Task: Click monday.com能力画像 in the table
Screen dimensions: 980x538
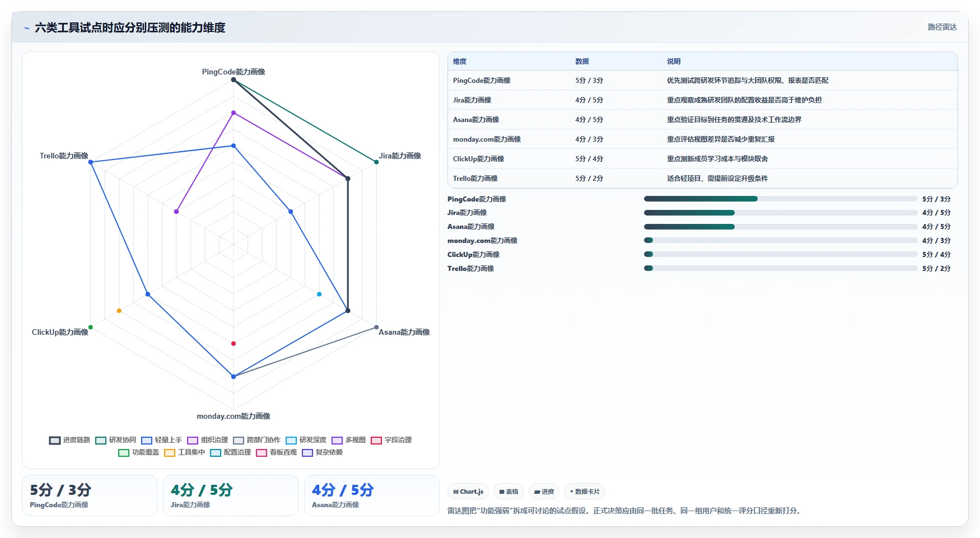Action: coord(487,139)
